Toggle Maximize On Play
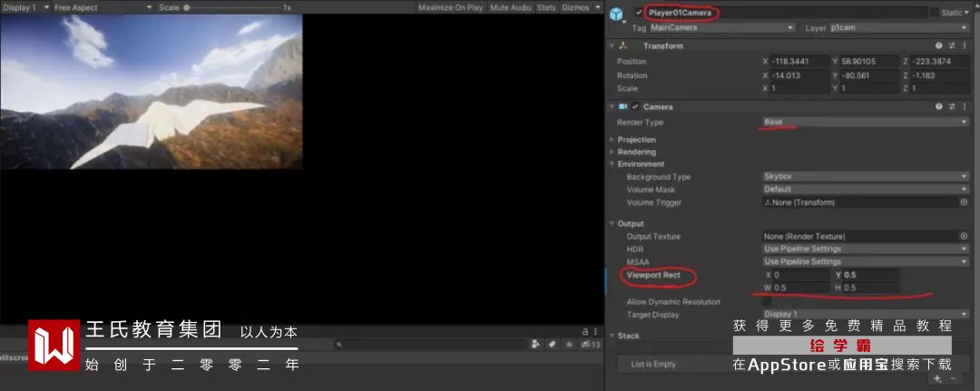The width and height of the screenshot is (980, 391). coord(451,7)
